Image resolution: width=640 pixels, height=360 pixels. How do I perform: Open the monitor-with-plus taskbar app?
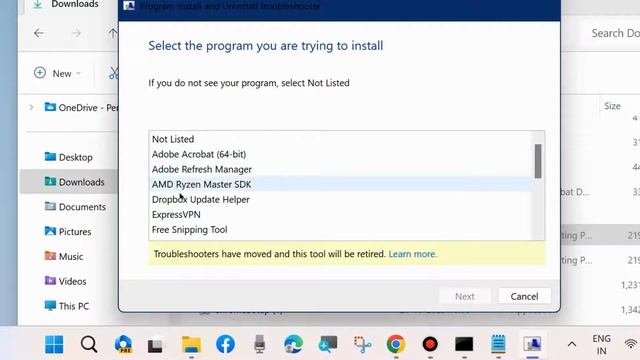tap(328, 344)
